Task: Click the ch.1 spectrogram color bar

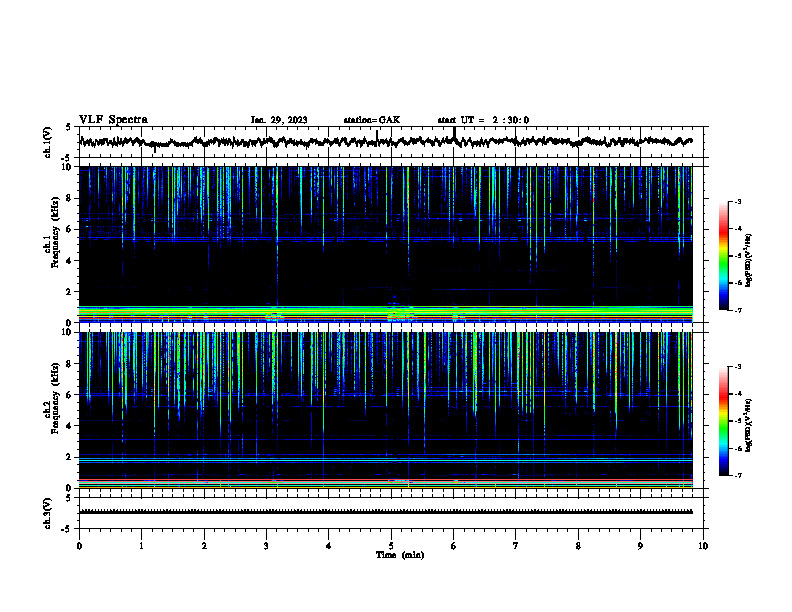Action: [x=723, y=256]
